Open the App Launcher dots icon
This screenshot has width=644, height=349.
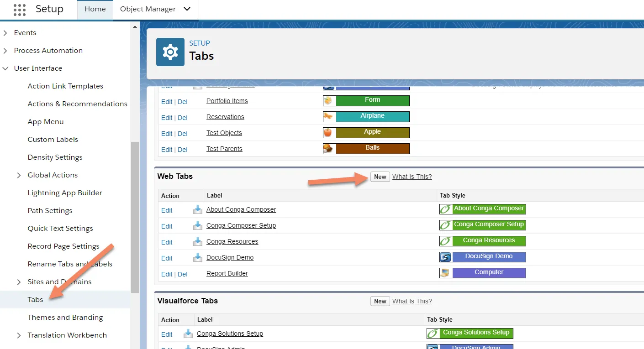(20, 9)
